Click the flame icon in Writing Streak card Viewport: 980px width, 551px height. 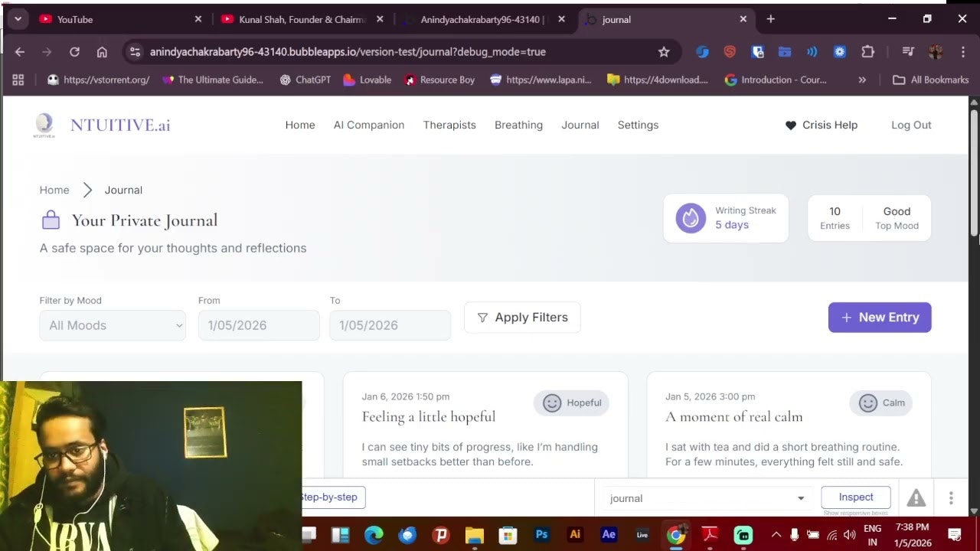pyautogui.click(x=690, y=218)
